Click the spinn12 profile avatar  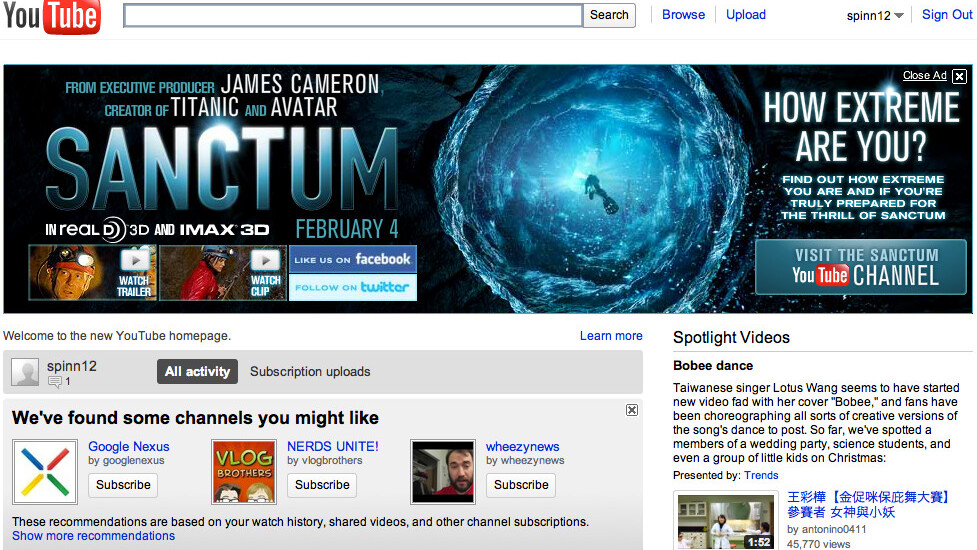click(x=25, y=371)
